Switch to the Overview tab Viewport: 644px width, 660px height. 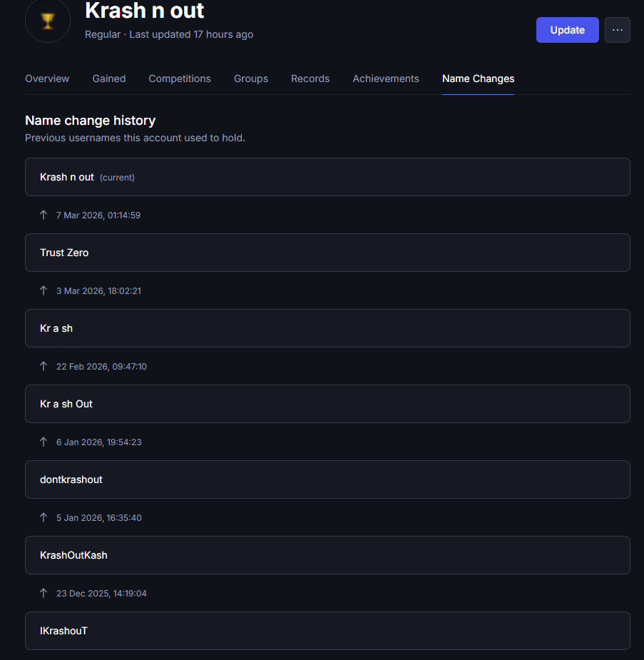tap(47, 78)
